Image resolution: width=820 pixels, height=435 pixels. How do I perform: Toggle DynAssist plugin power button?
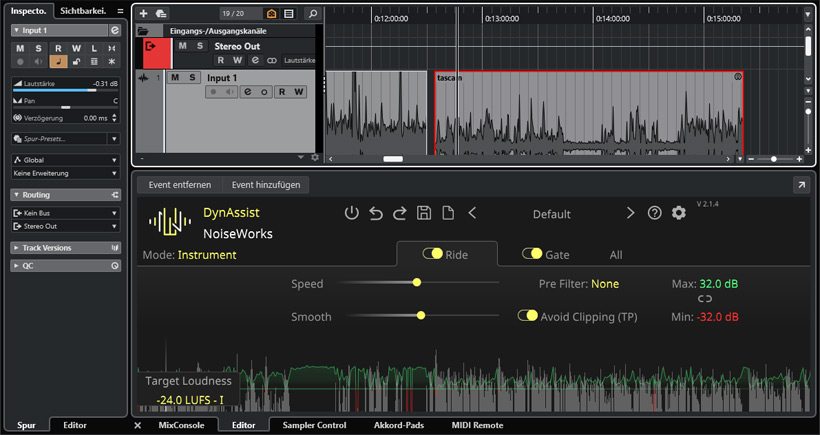(351, 213)
